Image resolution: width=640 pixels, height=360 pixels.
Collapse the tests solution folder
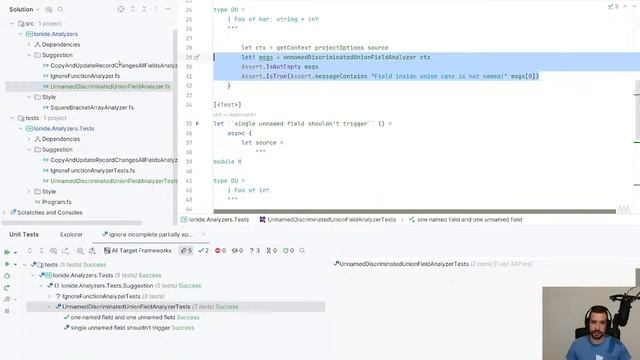point(12,118)
